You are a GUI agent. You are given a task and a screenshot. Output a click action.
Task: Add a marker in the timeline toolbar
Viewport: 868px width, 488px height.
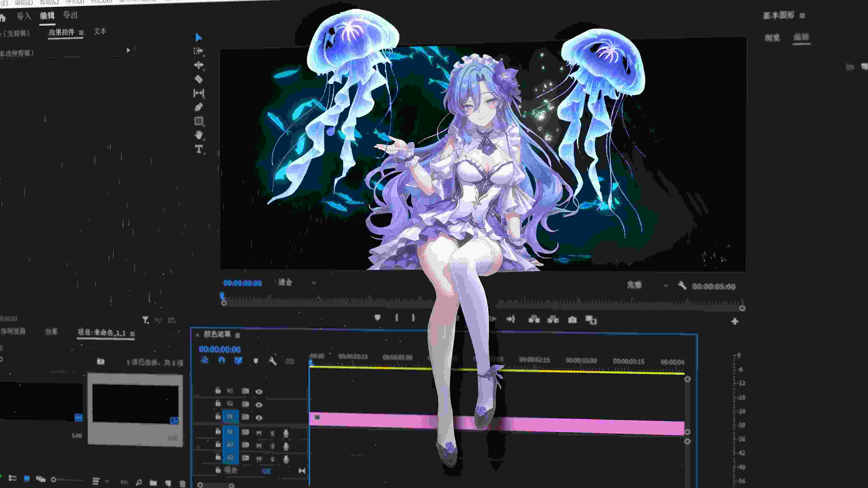[256, 361]
